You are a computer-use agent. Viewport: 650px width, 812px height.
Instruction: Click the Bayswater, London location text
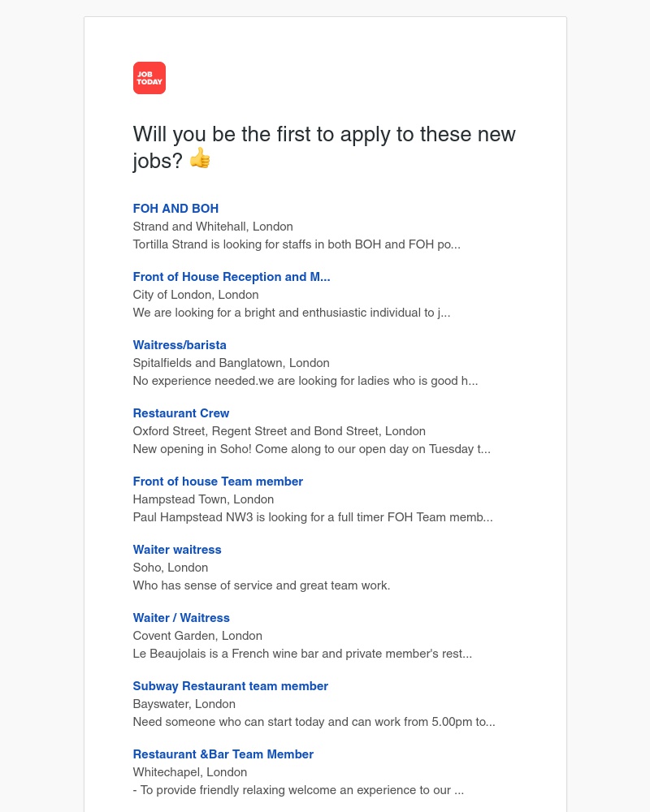(x=184, y=704)
